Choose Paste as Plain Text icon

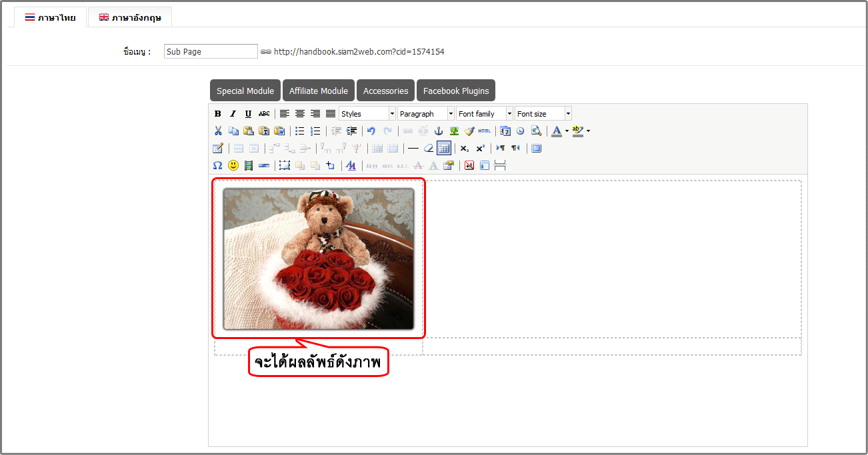pyautogui.click(x=264, y=131)
